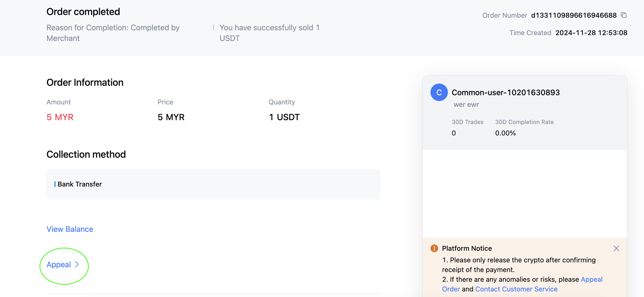644x297 pixels.
Task: Click the 30D Completion Rate value
Action: (x=505, y=133)
